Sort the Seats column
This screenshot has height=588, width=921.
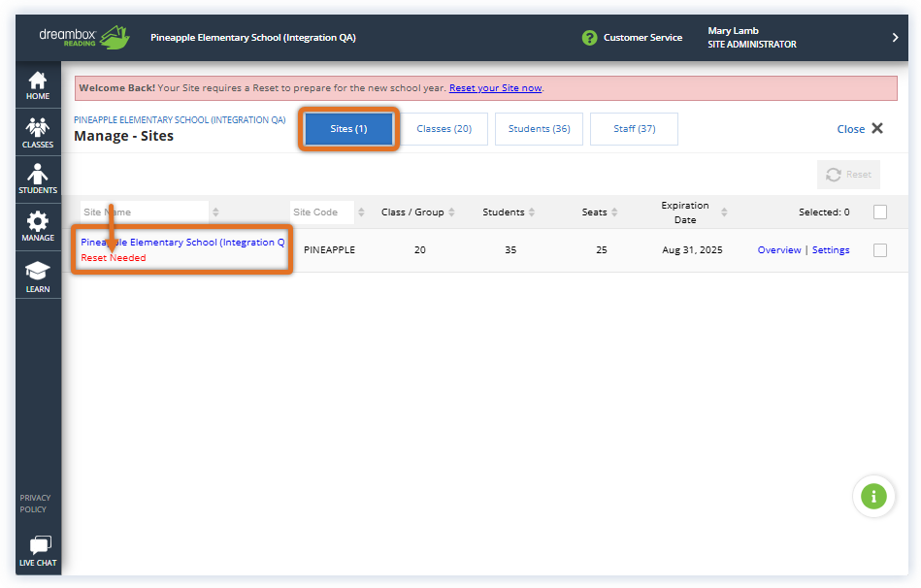(x=614, y=212)
